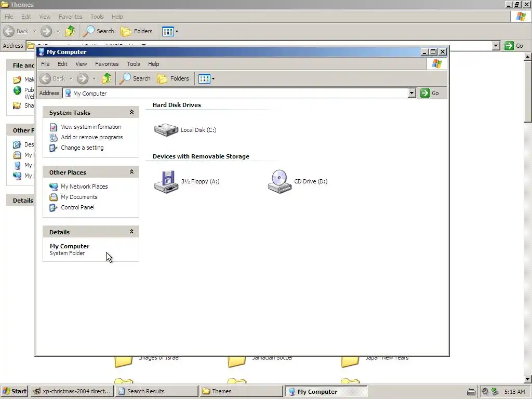Click Forward button in Themes window
Image resolution: width=532 pixels, height=399 pixels.
46,31
